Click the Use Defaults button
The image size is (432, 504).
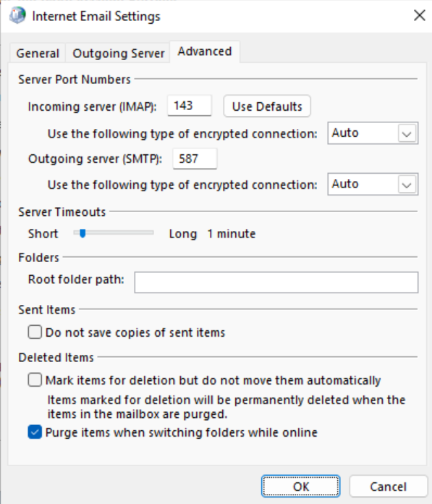[x=267, y=106]
